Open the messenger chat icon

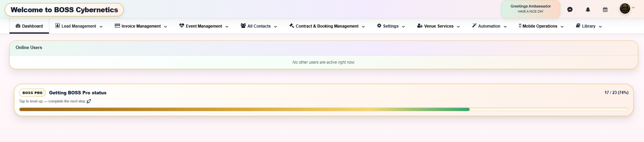(x=570, y=10)
